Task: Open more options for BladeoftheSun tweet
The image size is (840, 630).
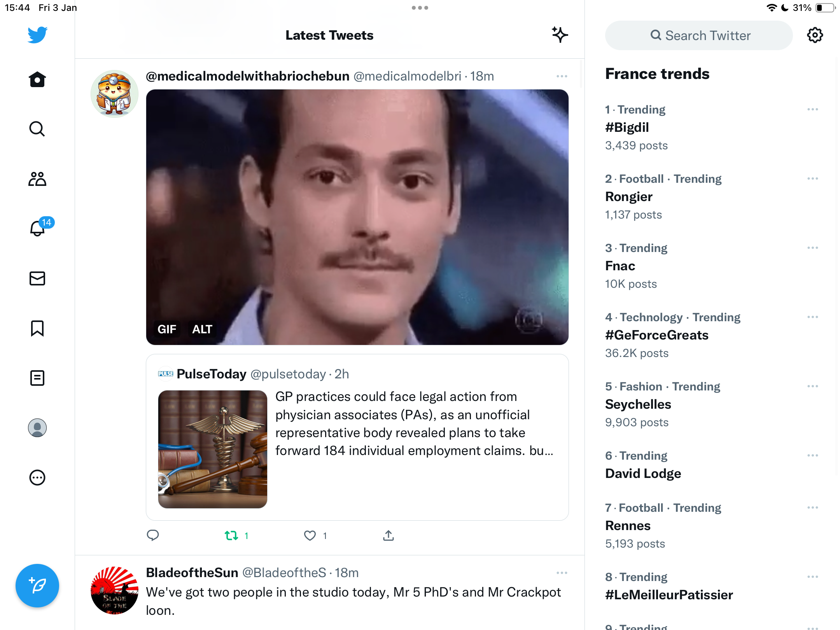Action: [562, 573]
